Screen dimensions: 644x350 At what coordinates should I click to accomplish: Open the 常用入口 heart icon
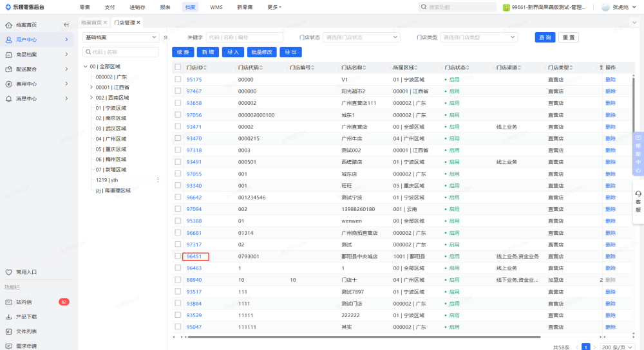click(9, 272)
